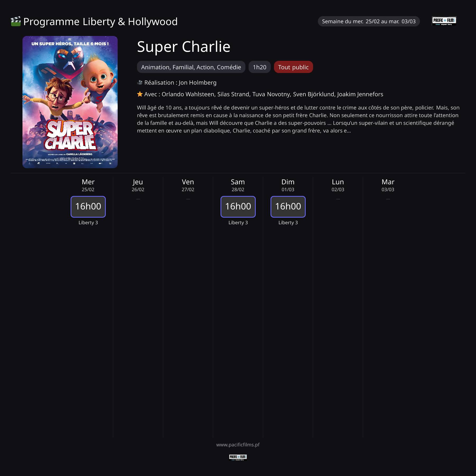Select the Jeu 26/02 day column header

pyautogui.click(x=138, y=185)
